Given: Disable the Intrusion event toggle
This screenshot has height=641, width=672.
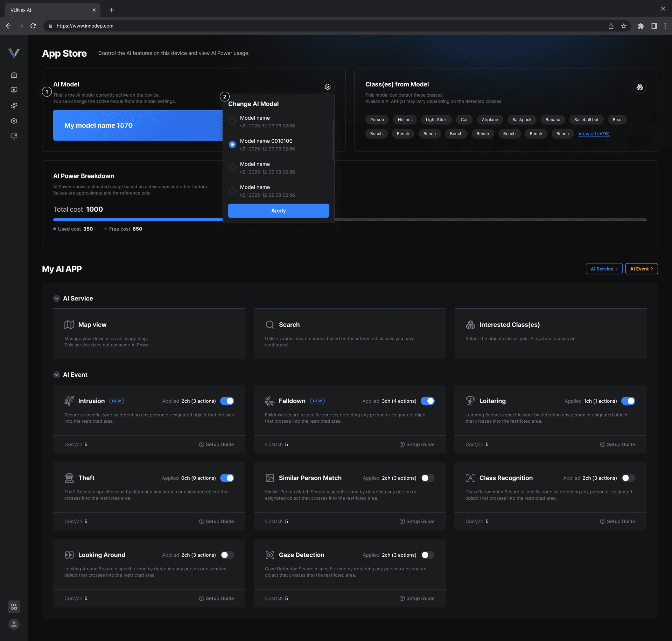Looking at the screenshot, I should tap(227, 401).
